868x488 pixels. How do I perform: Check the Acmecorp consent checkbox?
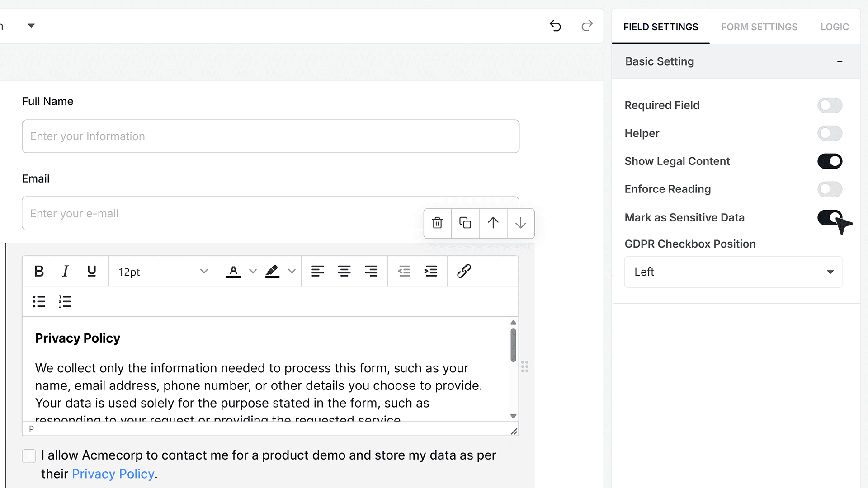click(29, 456)
